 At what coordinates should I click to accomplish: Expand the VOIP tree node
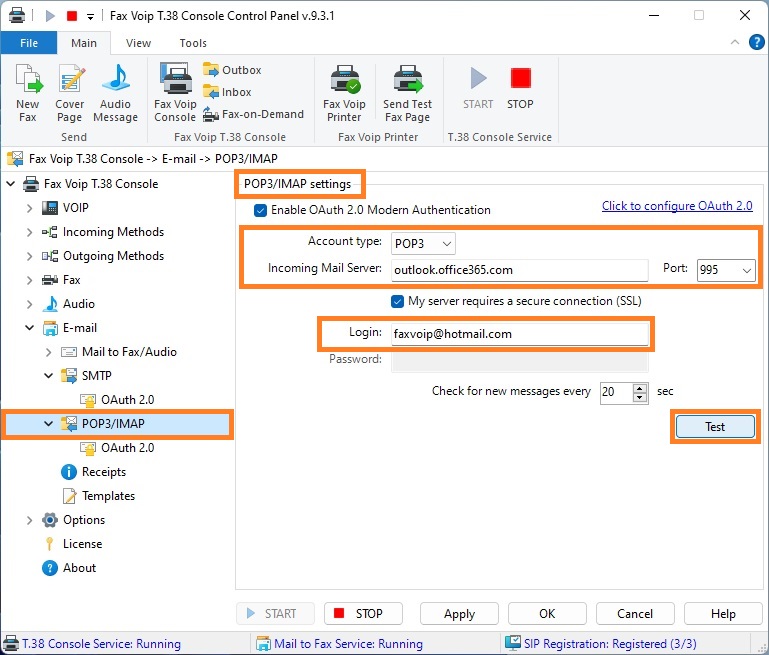[x=29, y=208]
